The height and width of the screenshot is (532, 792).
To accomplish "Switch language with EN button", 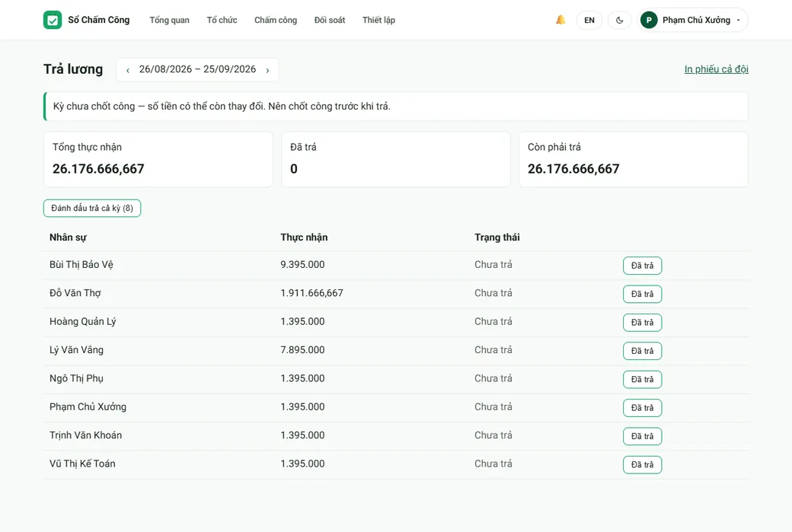I will 589,21.
